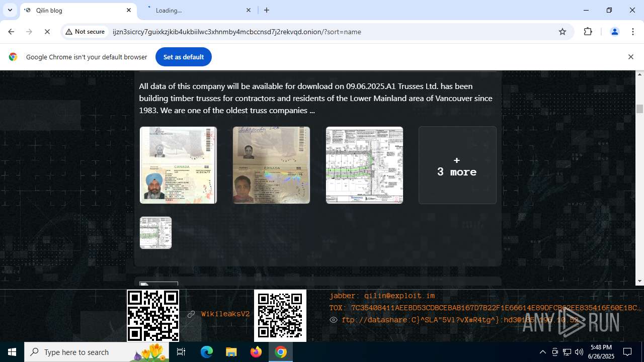Launch Firefox from taskbar
The height and width of the screenshot is (362, 644).
[256, 352]
